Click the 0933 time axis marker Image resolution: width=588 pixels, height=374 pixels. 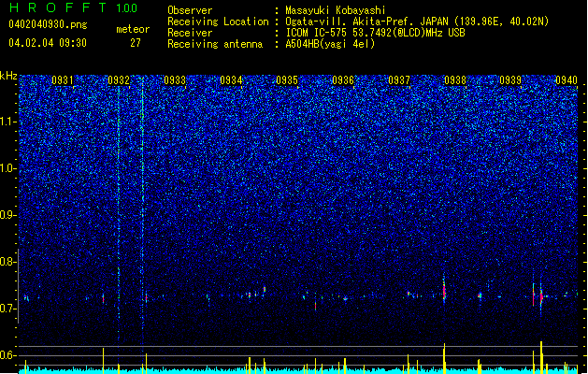[175, 80]
